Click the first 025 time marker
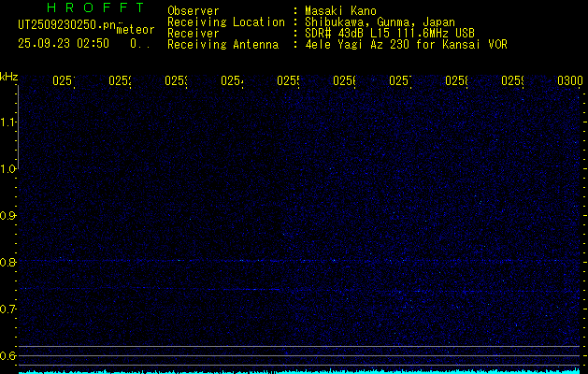This screenshot has height=374, width=588. click(64, 82)
